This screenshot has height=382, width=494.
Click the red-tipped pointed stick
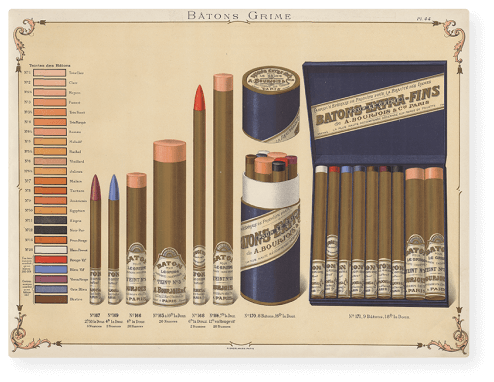coord(199,195)
